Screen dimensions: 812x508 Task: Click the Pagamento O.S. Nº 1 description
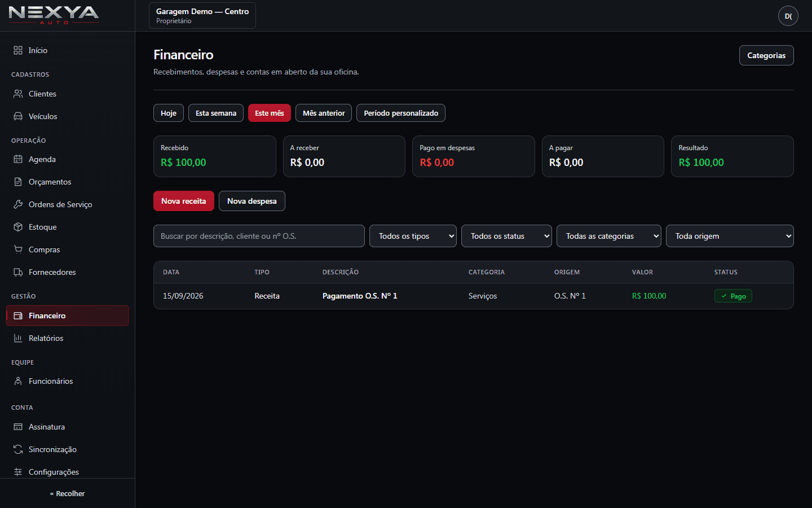click(x=360, y=296)
